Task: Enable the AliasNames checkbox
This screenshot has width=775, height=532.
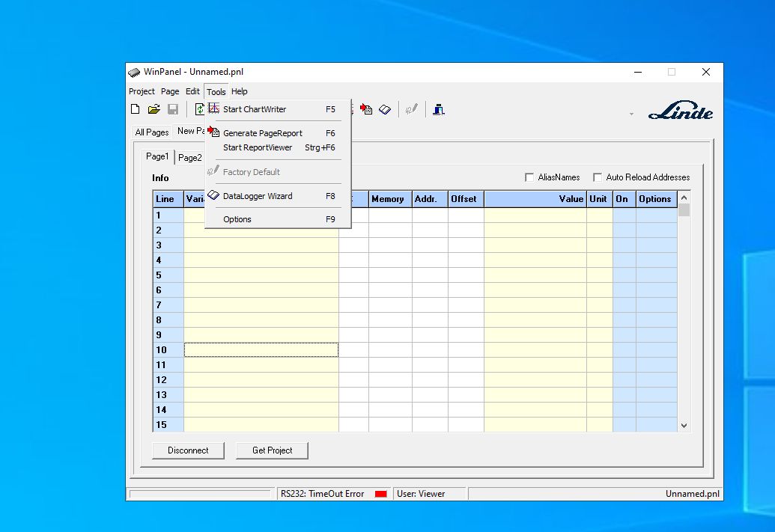Action: tap(529, 177)
